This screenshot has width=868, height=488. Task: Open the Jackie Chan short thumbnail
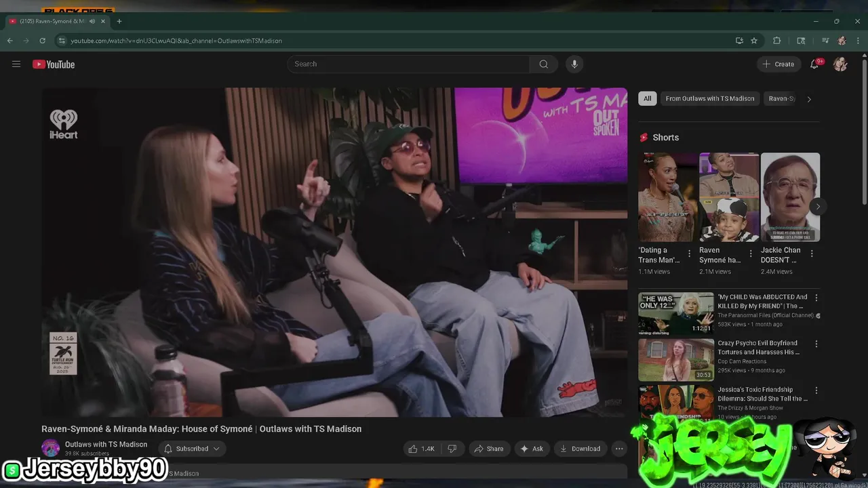(x=790, y=197)
